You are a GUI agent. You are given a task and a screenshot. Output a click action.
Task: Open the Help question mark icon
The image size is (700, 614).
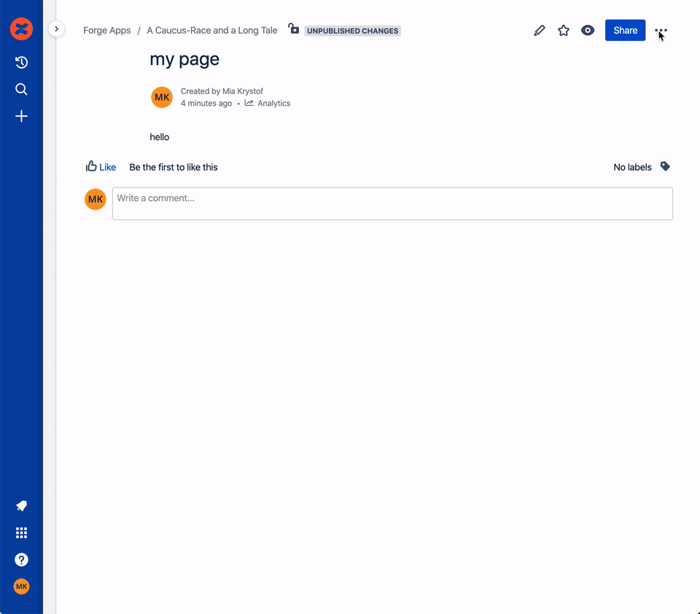click(21, 559)
